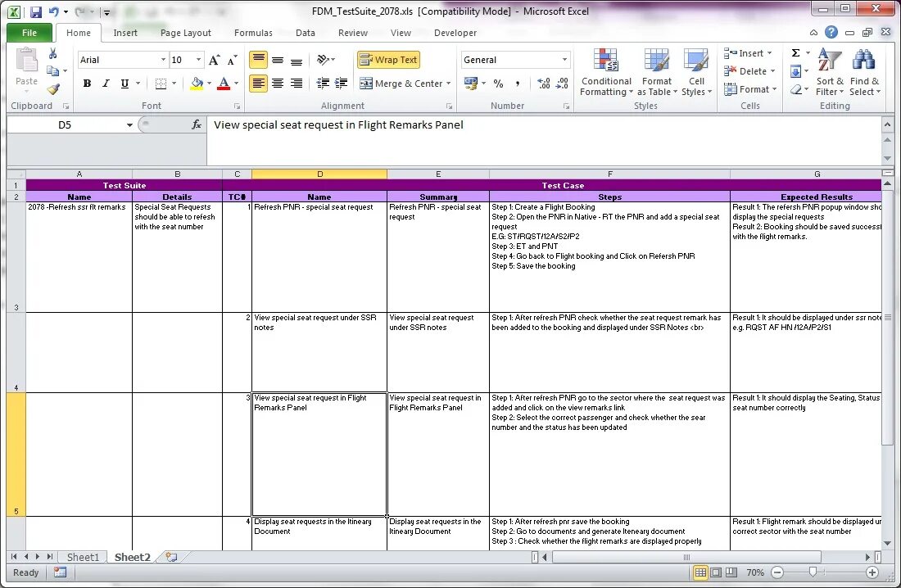Click the formula bar text field
This screenshot has width=901, height=588.
tap(543, 140)
